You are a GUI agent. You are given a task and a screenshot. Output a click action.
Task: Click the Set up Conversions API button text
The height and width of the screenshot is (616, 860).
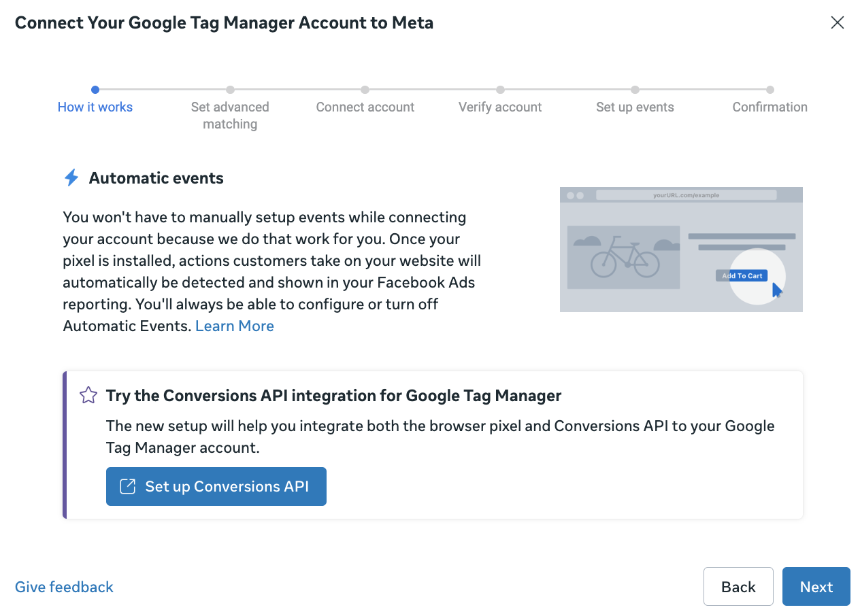click(227, 486)
